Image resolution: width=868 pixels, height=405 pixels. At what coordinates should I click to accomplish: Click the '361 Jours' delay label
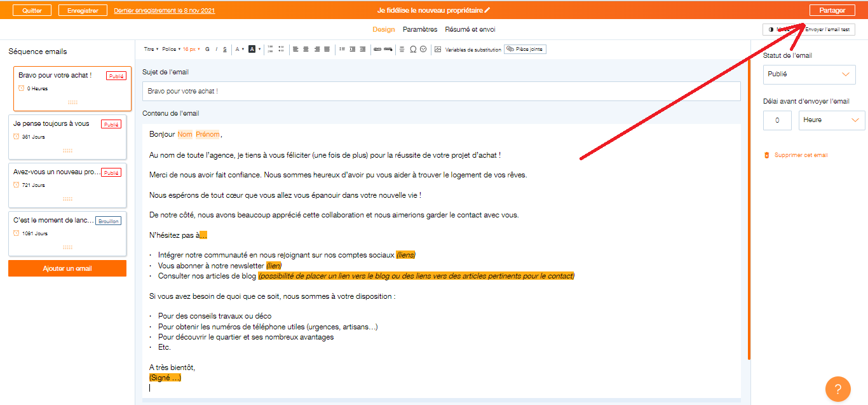33,137
